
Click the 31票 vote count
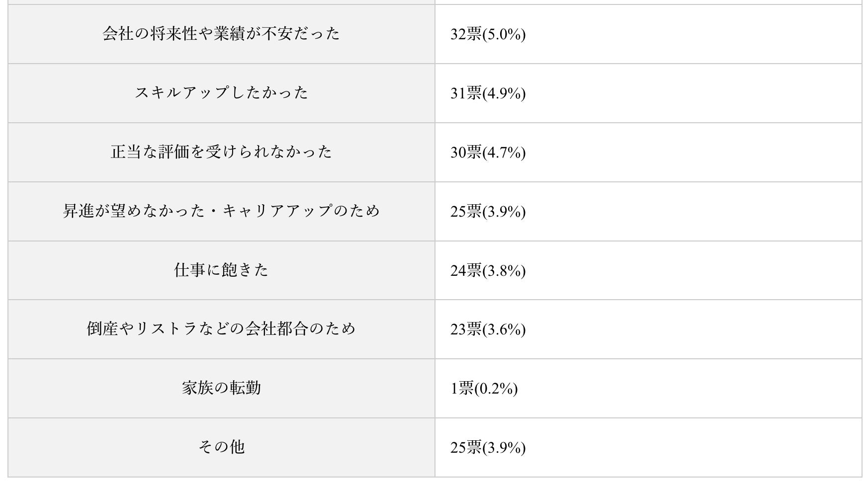tap(465, 93)
